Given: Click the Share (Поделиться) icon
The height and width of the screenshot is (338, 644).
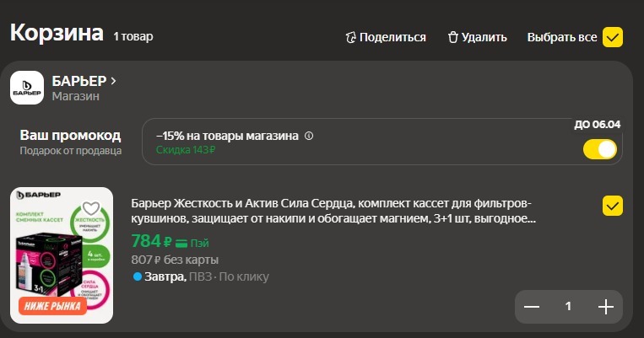Looking at the screenshot, I should coord(351,37).
